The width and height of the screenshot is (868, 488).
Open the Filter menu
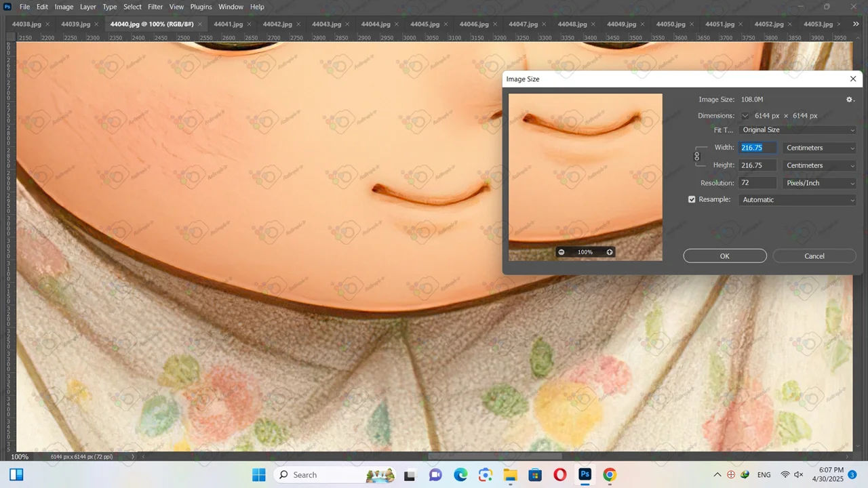point(155,7)
